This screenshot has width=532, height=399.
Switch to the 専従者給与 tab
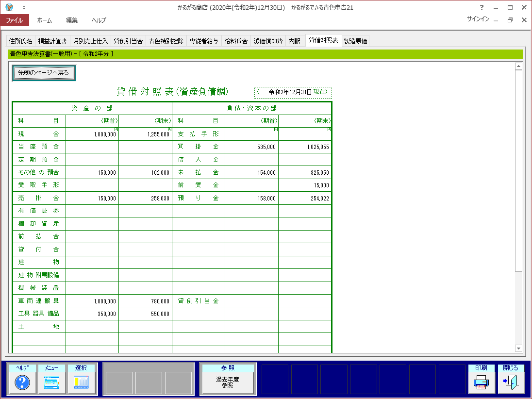tap(204, 41)
